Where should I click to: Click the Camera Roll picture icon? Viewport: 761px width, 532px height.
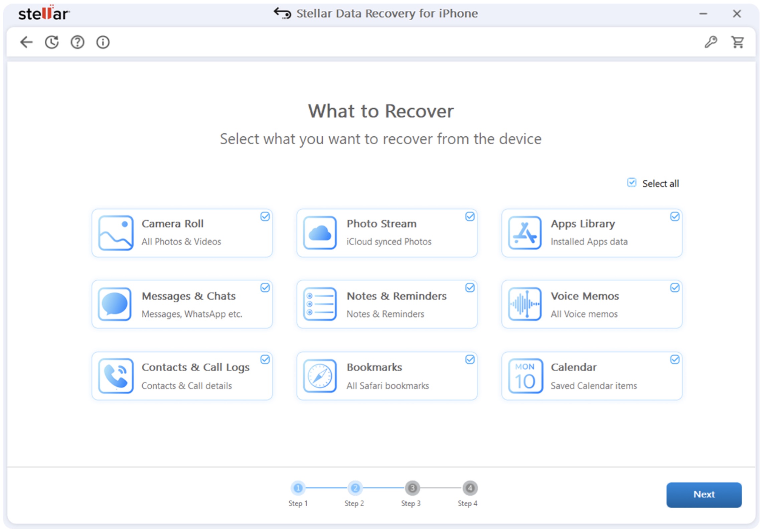pos(116,233)
